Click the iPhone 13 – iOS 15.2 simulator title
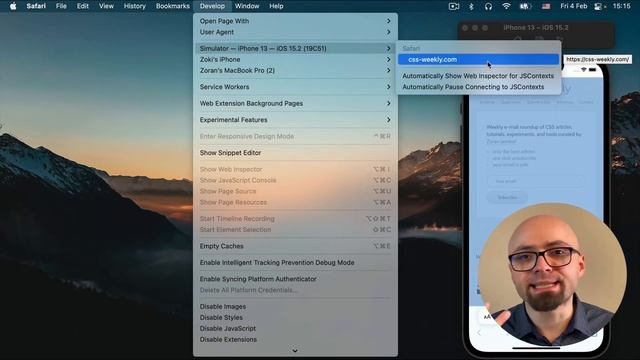 click(536, 28)
